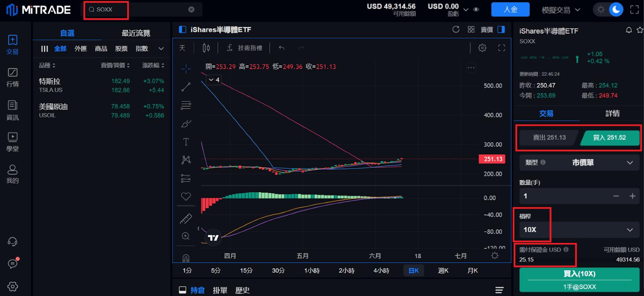Switch to light mode sun toggle
The image size is (644, 296).
(x=601, y=10)
